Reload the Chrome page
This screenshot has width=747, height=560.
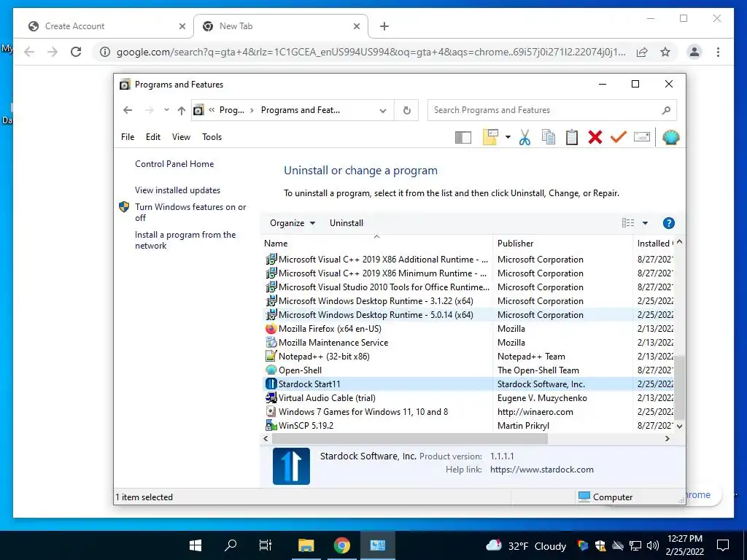tap(76, 52)
